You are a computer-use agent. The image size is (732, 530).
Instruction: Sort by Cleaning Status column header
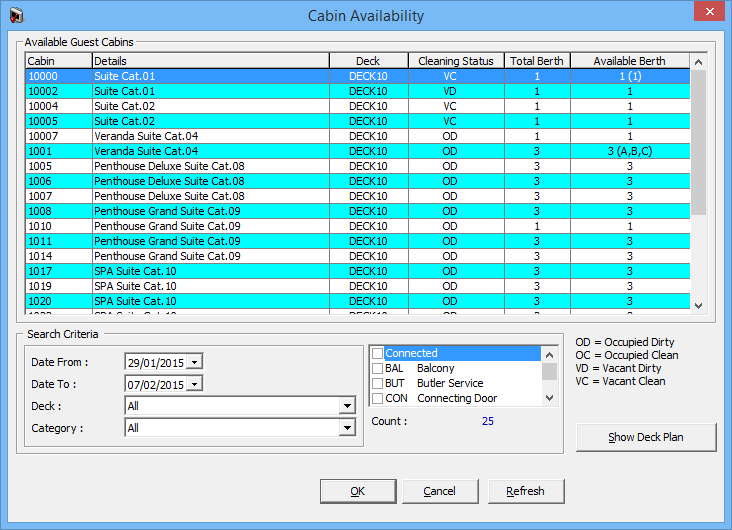pyautogui.click(x=456, y=61)
